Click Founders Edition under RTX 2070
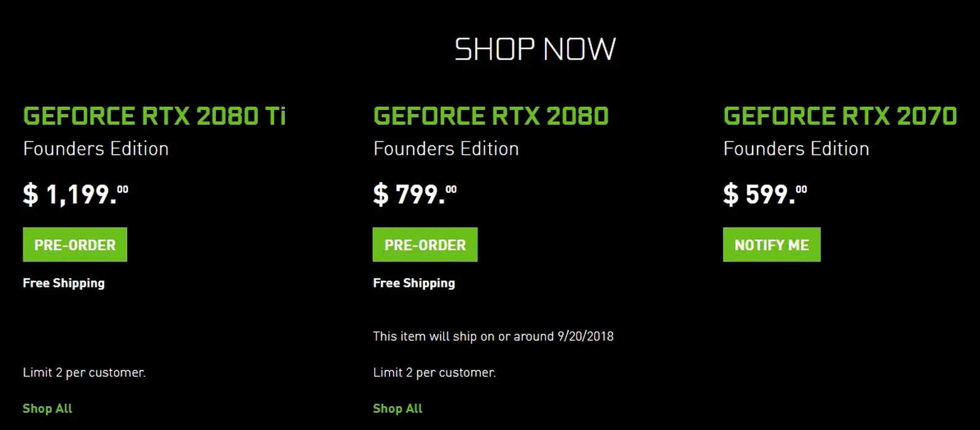Image resolution: width=980 pixels, height=430 pixels. coord(796,149)
